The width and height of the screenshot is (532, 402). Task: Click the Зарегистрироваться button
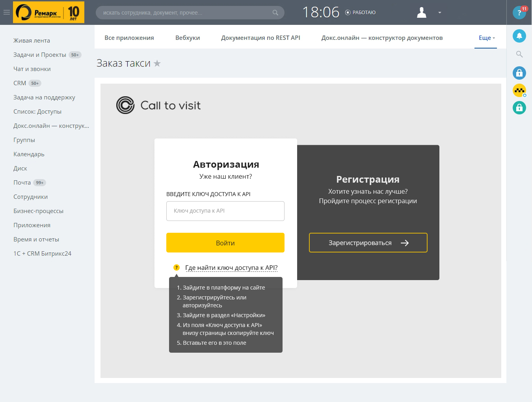(x=368, y=243)
